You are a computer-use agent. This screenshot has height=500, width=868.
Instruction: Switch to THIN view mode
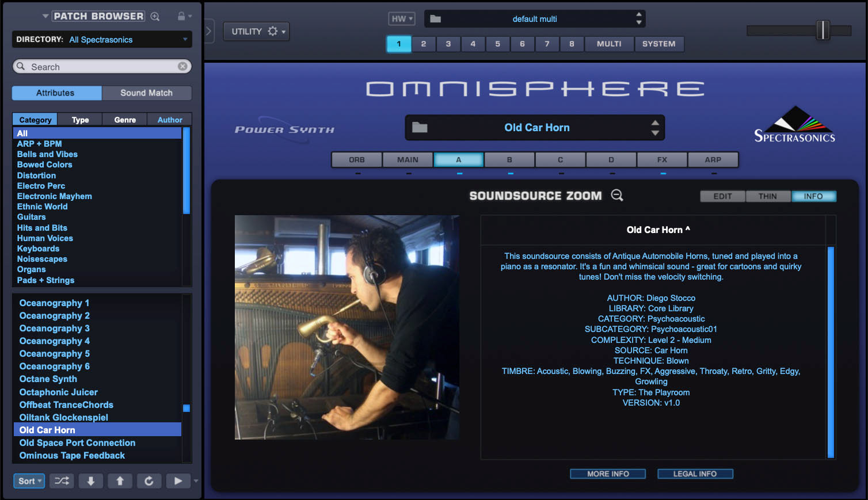pyautogui.click(x=768, y=196)
